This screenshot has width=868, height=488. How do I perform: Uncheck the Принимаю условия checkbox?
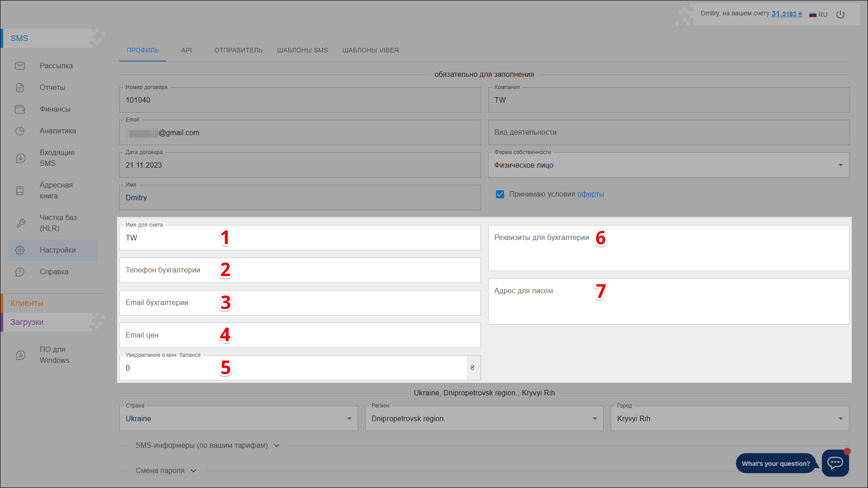click(x=500, y=194)
